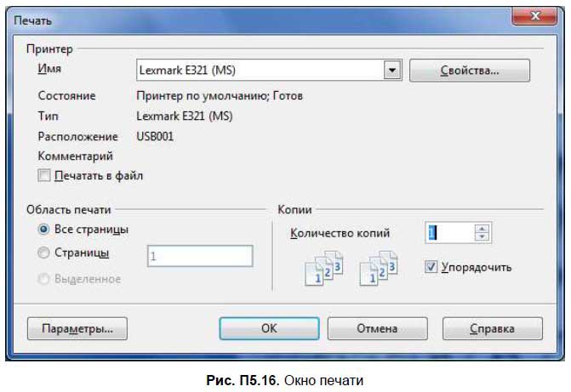
Task: Enable the Печатать в файл checkbox
Action: click(44, 176)
